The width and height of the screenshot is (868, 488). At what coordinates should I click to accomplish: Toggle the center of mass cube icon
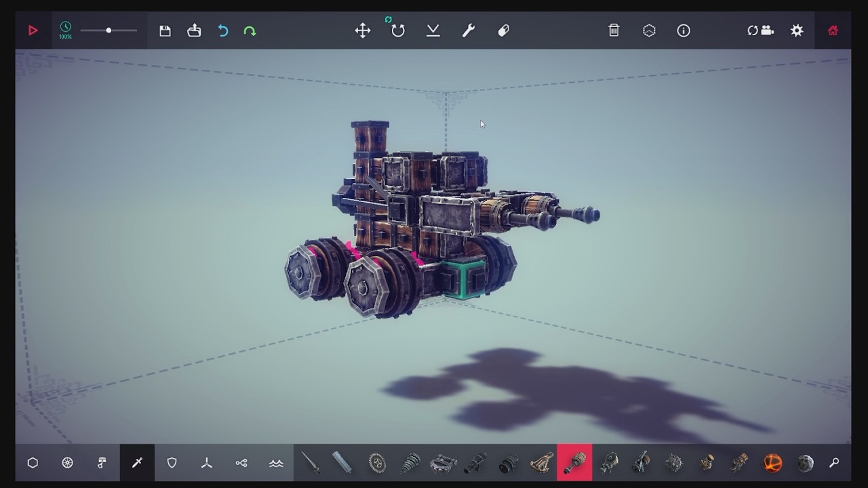coord(649,30)
